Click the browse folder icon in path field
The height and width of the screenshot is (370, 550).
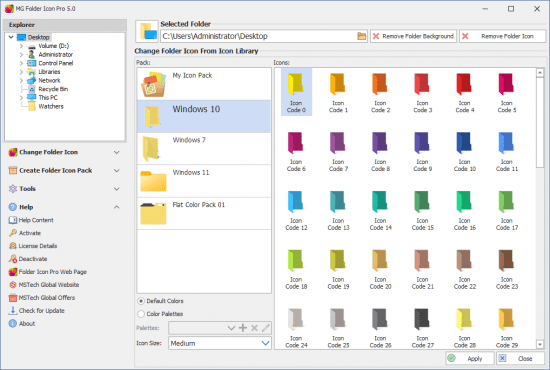pyautogui.click(x=361, y=36)
